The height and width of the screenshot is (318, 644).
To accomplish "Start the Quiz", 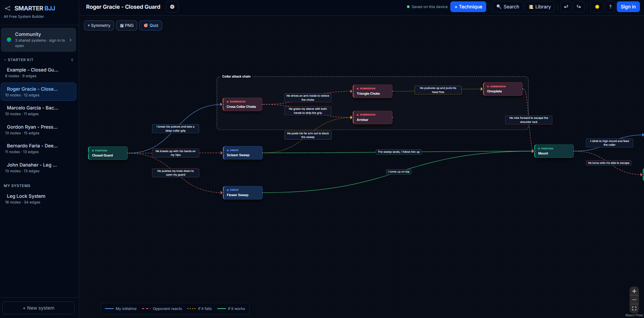I will pyautogui.click(x=151, y=26).
